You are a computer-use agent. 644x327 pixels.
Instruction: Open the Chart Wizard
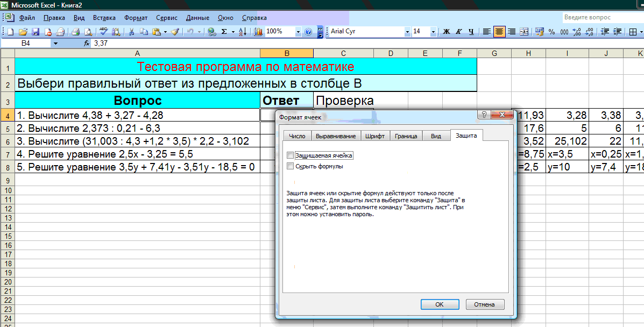pos(258,32)
